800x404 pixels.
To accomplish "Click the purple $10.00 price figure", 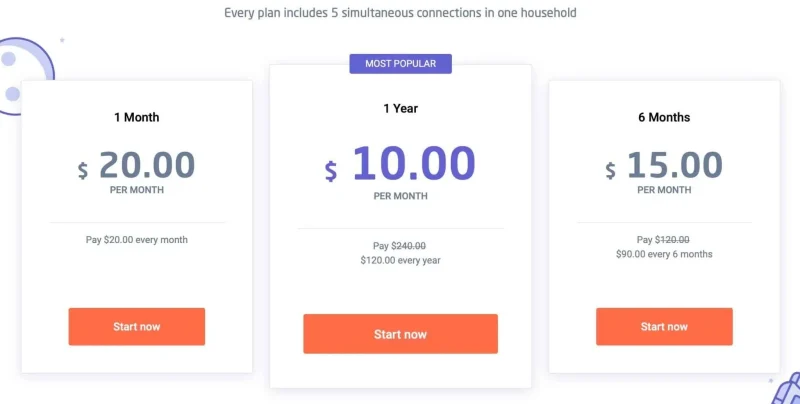I will (x=413, y=164).
